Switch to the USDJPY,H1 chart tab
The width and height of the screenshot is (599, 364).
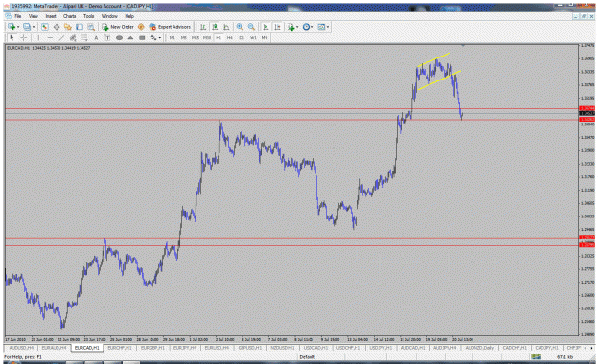(380, 348)
